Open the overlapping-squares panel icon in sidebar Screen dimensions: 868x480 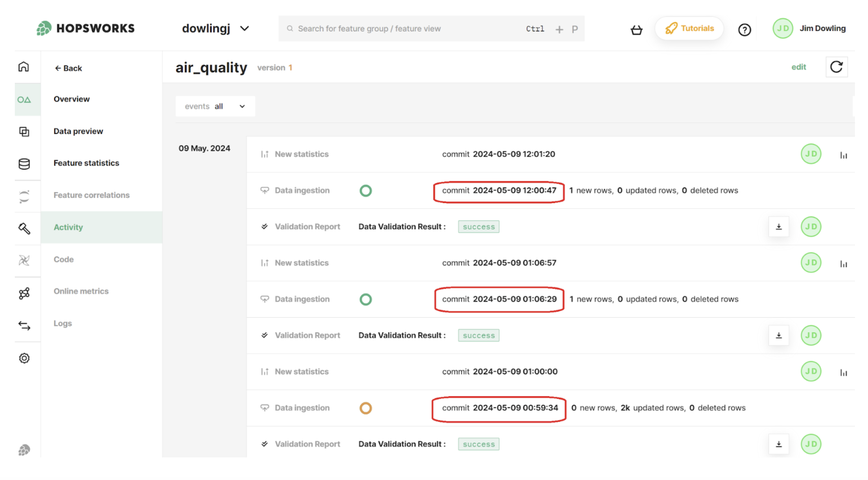coord(24,131)
